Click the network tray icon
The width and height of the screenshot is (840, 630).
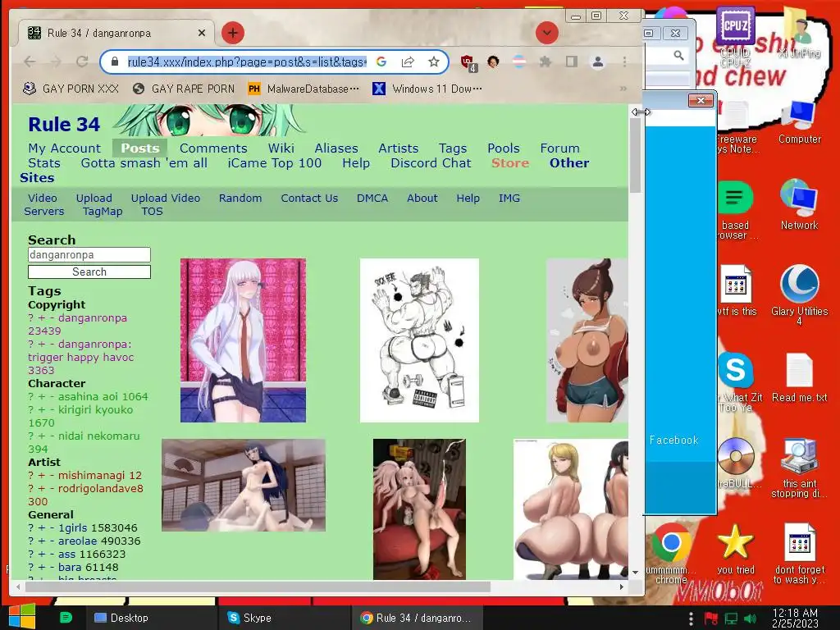pyautogui.click(x=731, y=619)
